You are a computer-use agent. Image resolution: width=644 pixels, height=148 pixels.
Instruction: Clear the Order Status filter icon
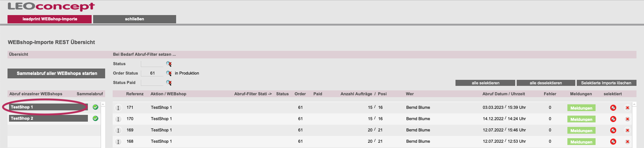pos(169,73)
